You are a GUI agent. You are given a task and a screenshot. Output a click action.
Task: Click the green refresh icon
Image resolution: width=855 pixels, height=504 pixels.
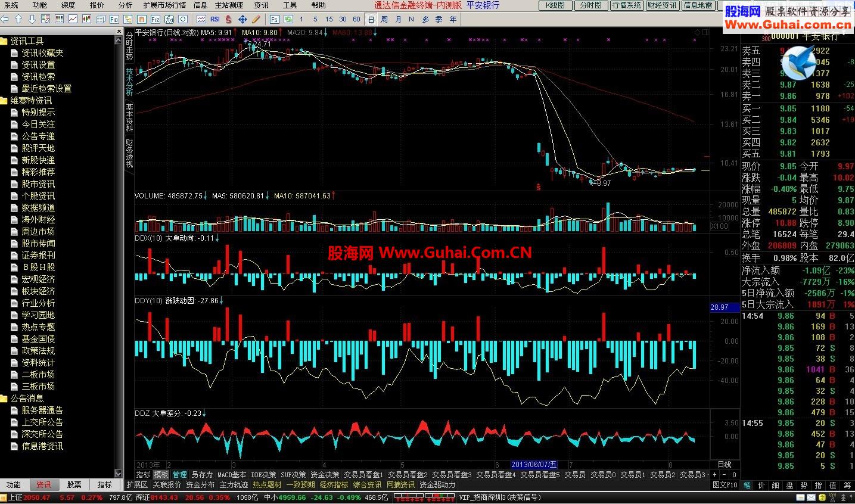click(288, 19)
